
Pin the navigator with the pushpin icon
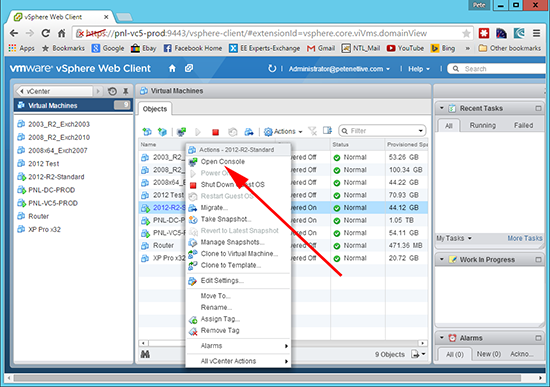click(x=126, y=91)
